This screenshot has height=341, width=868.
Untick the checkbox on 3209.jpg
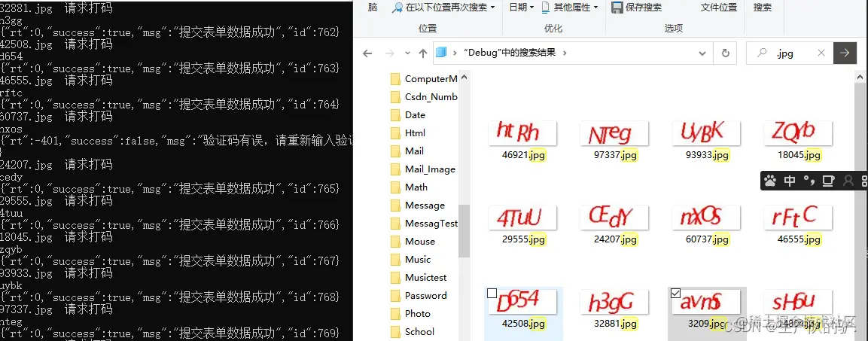[x=675, y=294]
